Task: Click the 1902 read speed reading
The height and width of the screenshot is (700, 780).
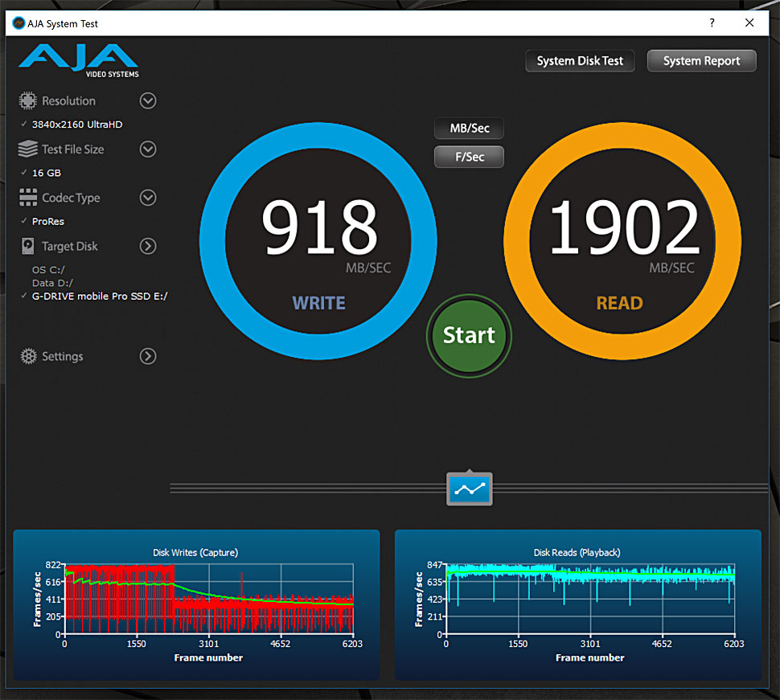Action: click(624, 227)
